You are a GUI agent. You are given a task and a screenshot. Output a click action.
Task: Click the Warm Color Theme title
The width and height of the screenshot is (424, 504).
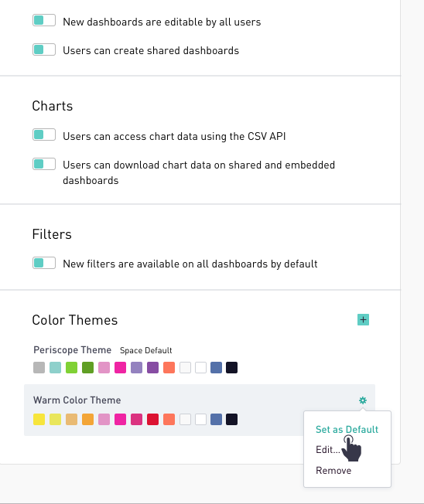77,400
